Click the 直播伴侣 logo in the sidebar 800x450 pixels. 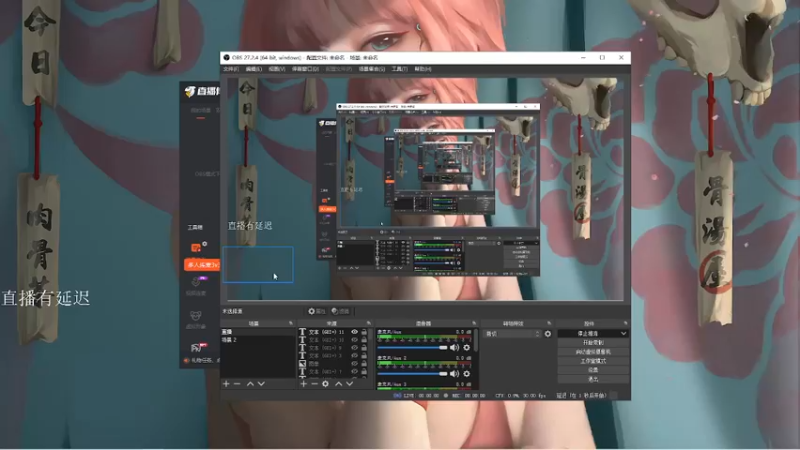[202, 91]
